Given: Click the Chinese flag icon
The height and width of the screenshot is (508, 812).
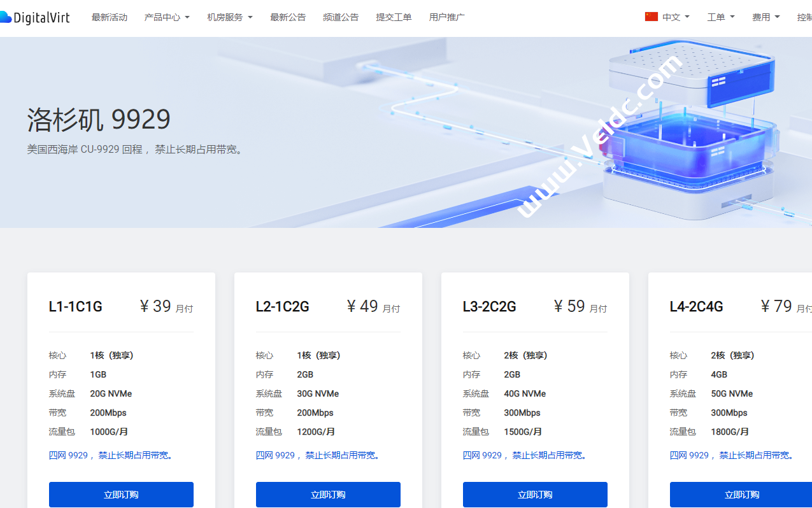Looking at the screenshot, I should (651, 16).
